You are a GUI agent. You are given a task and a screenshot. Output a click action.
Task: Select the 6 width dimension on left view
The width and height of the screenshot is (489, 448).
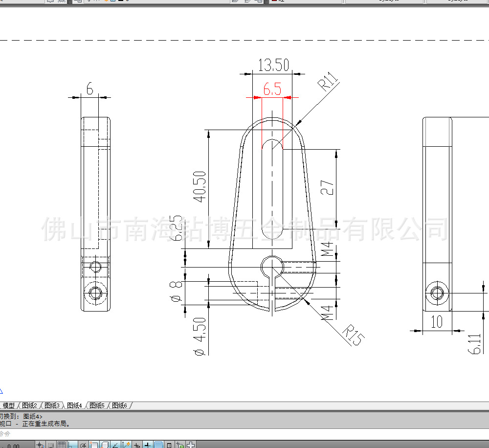90,89
